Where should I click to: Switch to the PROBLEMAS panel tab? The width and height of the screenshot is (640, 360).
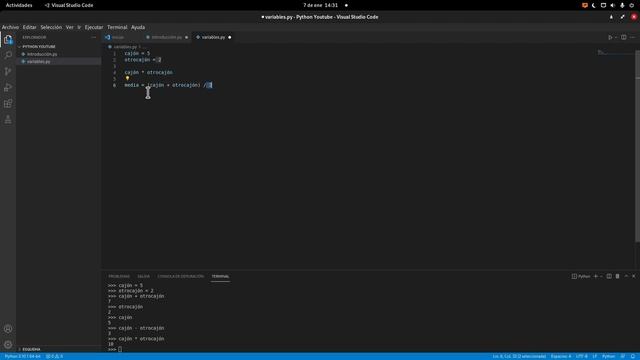(x=119, y=276)
